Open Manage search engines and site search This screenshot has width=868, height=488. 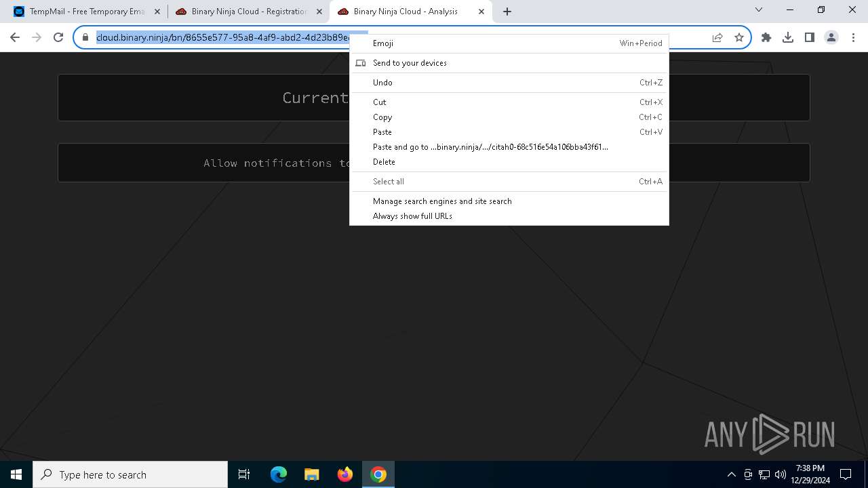pos(509,201)
